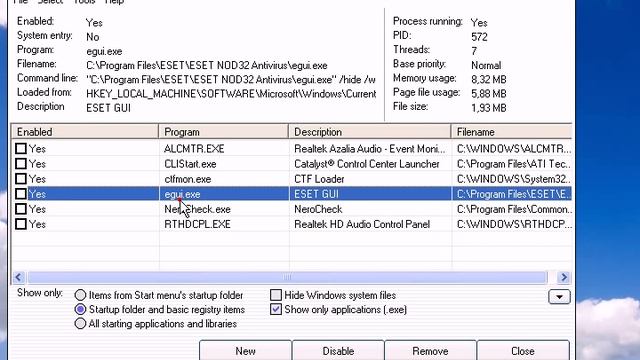Tick the checkbox for egui.exe row

[x=21, y=194]
